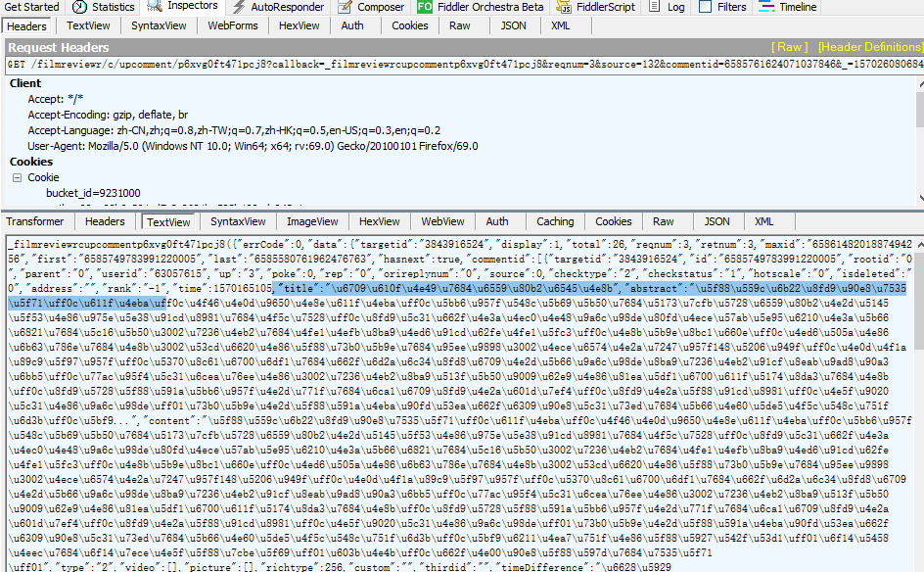Open the Get Started tab
The height and width of the screenshot is (572, 924).
pyautogui.click(x=32, y=7)
